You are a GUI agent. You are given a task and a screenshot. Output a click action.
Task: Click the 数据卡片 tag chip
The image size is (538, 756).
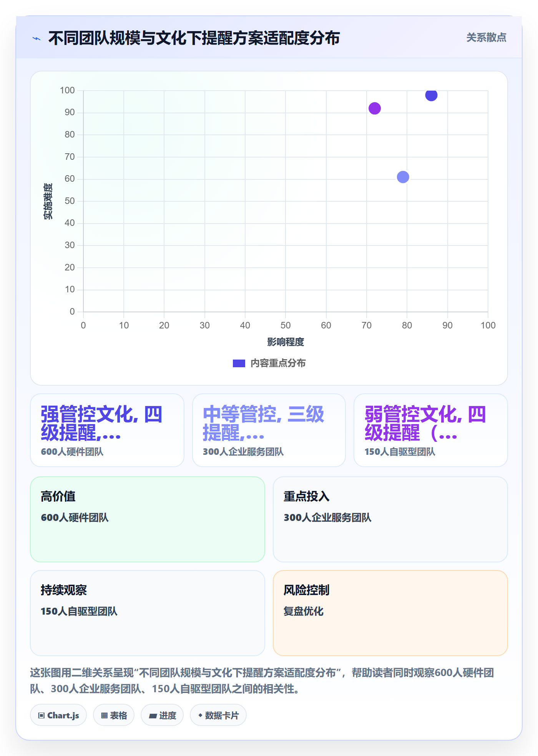point(218,715)
